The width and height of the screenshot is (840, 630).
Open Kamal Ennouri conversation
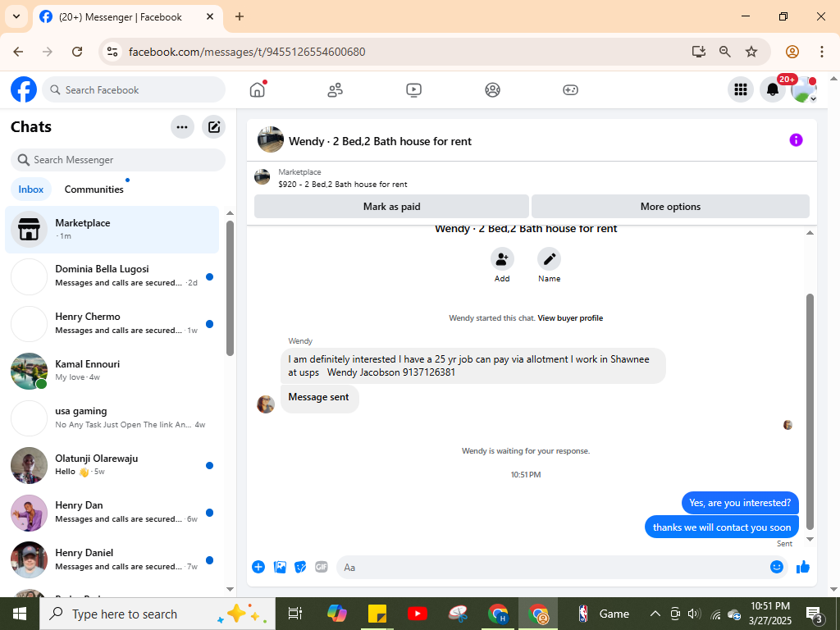point(112,371)
